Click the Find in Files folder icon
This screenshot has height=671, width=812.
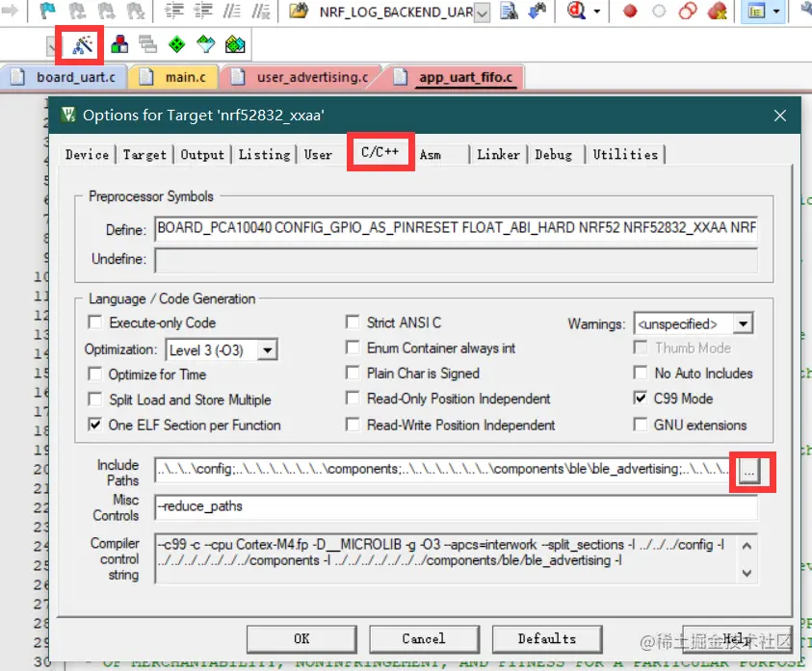click(x=299, y=11)
